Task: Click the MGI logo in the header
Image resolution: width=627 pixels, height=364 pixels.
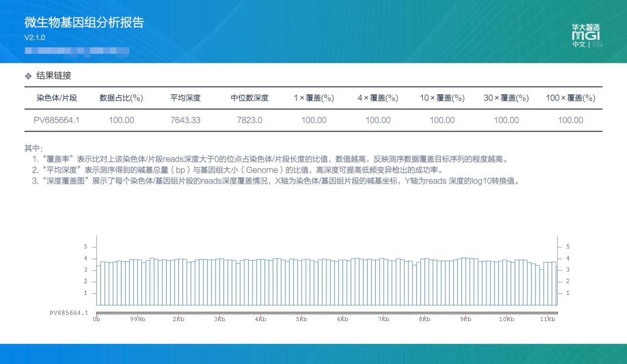Action: [x=586, y=33]
